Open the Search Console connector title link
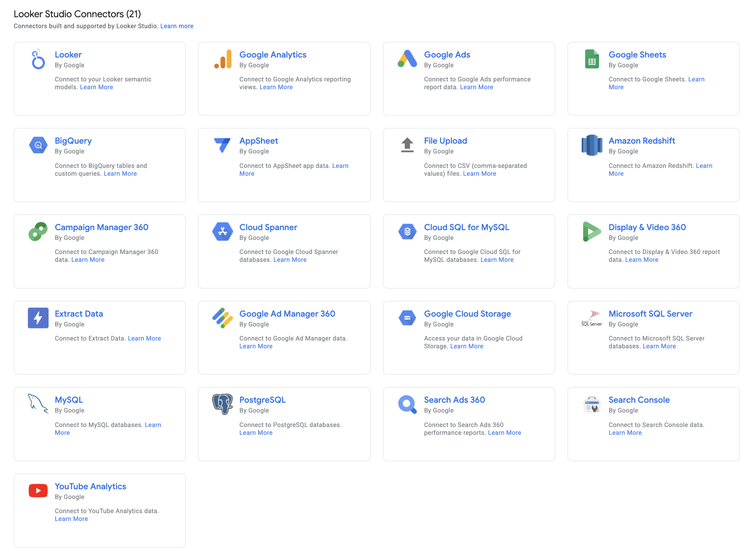This screenshot has height=555, width=756. click(639, 400)
